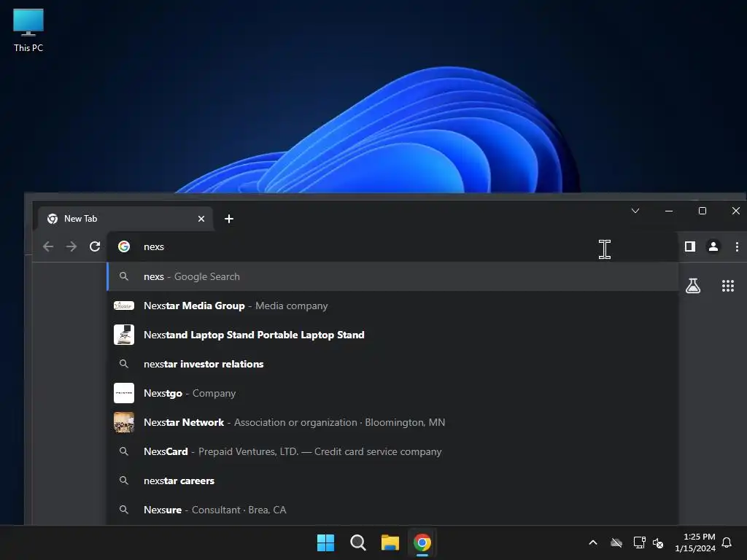Select Nexstgo Company suggestion
Image resolution: width=747 pixels, height=560 pixels.
pyautogui.click(x=392, y=393)
